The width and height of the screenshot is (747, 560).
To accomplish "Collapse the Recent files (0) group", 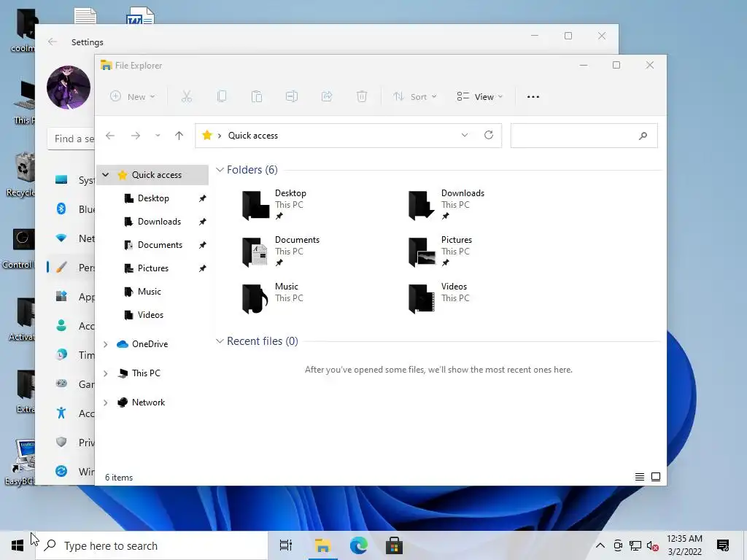I will [220, 341].
